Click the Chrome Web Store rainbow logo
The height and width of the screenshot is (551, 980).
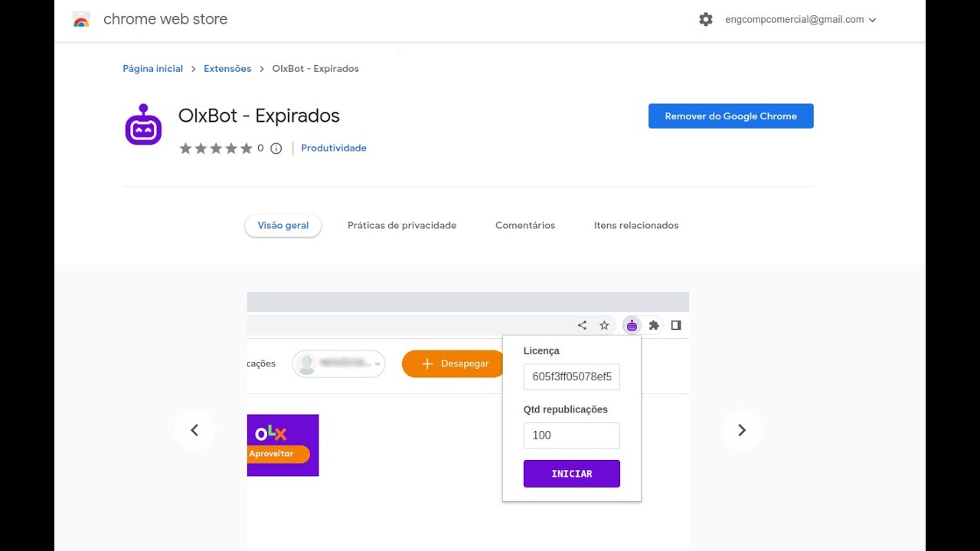coord(81,20)
